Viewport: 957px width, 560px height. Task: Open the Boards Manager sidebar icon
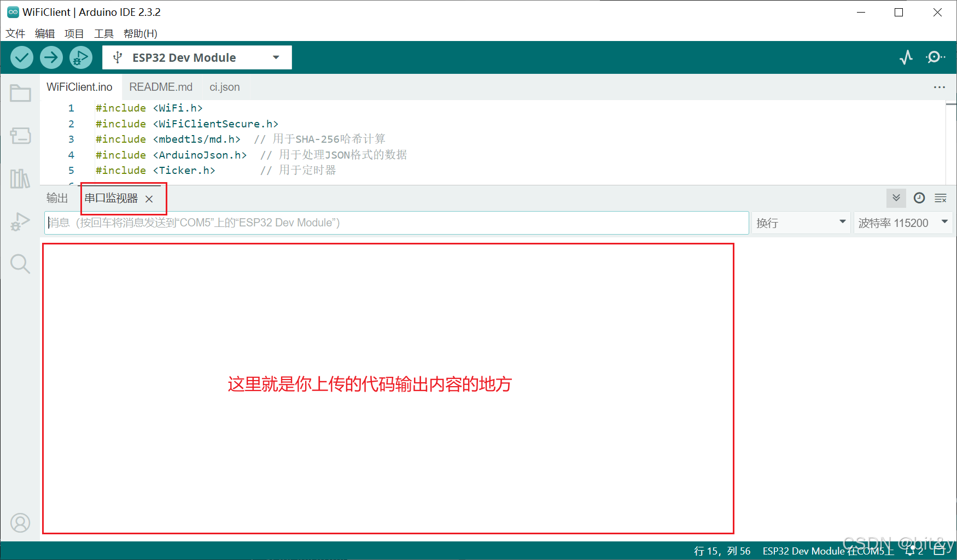coord(20,136)
